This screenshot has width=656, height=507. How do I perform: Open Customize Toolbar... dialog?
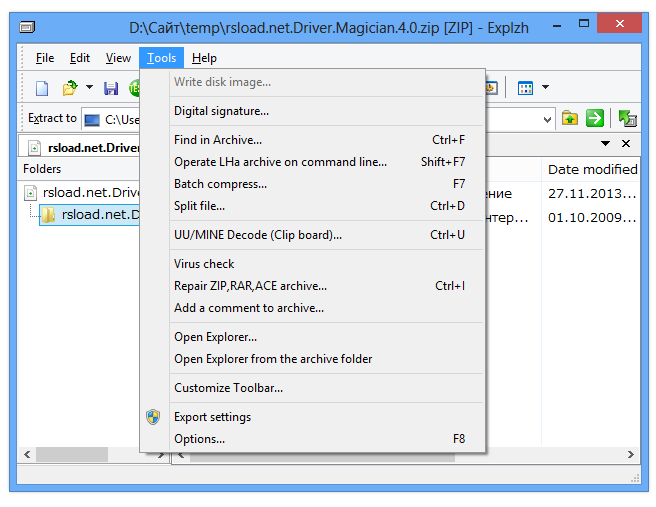(326, 388)
